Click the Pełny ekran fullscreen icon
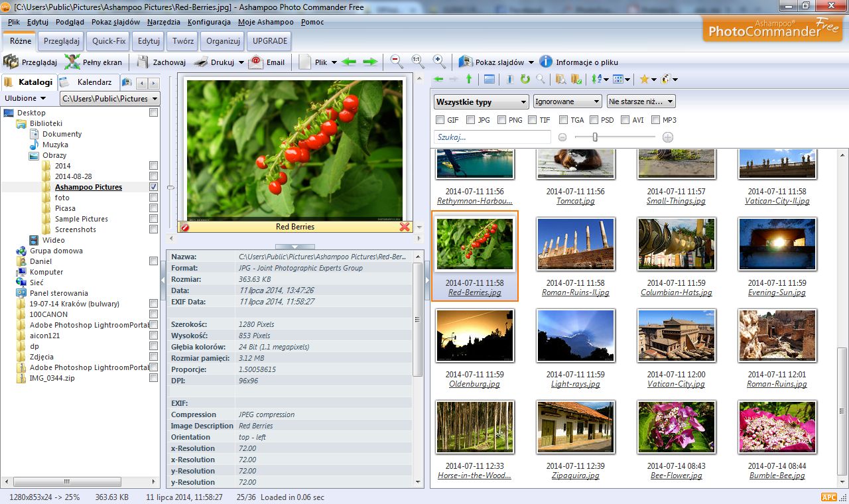Screen dimensions: 849x504 click(x=72, y=62)
